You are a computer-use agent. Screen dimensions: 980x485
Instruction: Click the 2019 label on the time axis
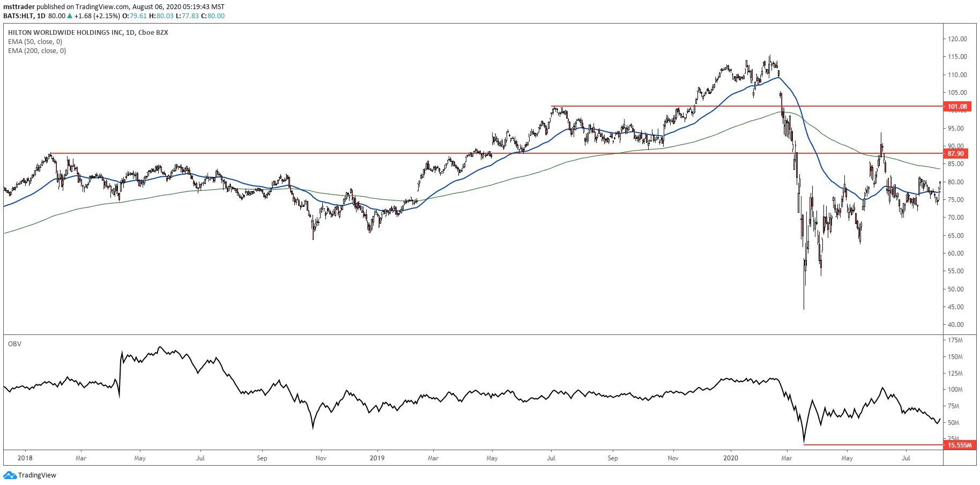pyautogui.click(x=377, y=458)
